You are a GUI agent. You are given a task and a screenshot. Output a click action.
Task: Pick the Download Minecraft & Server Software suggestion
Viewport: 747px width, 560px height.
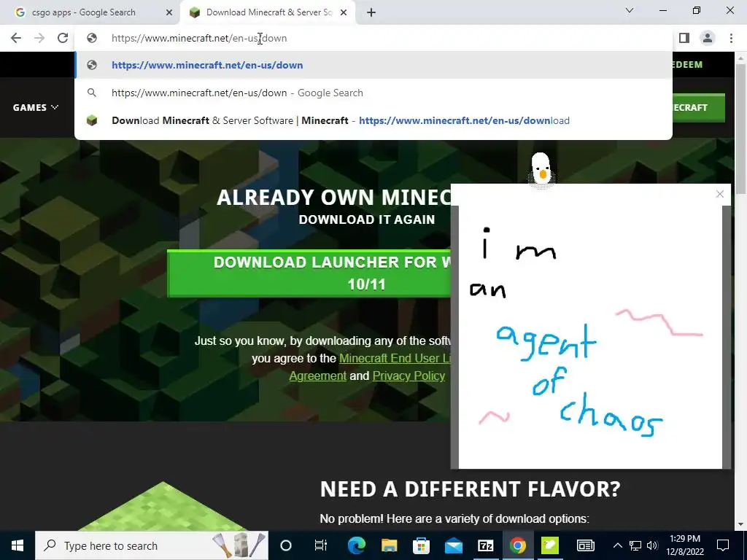click(x=373, y=120)
